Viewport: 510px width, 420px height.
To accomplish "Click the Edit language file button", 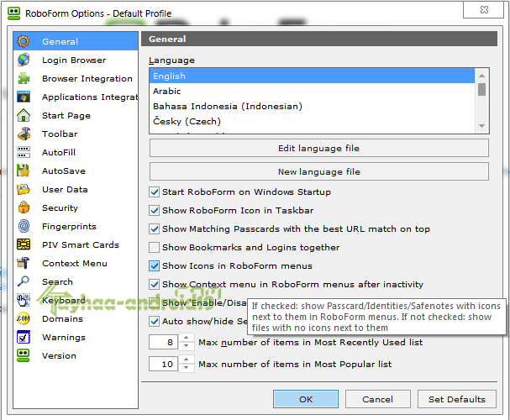I will [x=318, y=148].
